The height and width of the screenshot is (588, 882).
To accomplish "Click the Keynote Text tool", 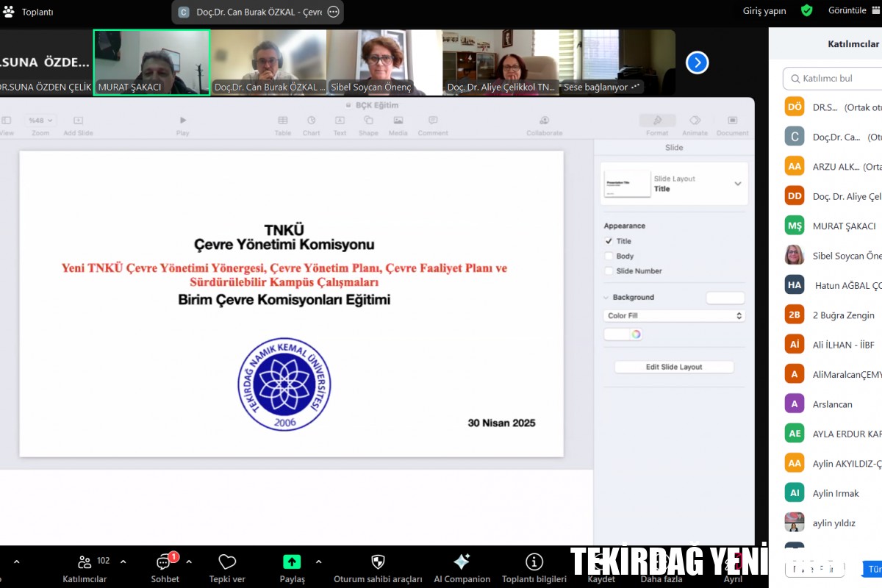I will pyautogui.click(x=340, y=125).
